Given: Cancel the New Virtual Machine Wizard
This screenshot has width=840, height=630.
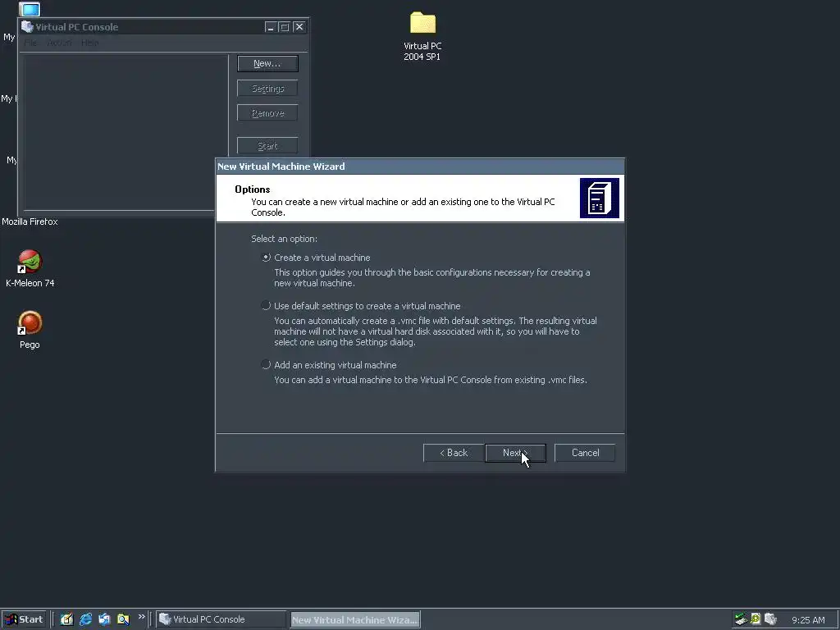Looking at the screenshot, I should [x=585, y=453].
